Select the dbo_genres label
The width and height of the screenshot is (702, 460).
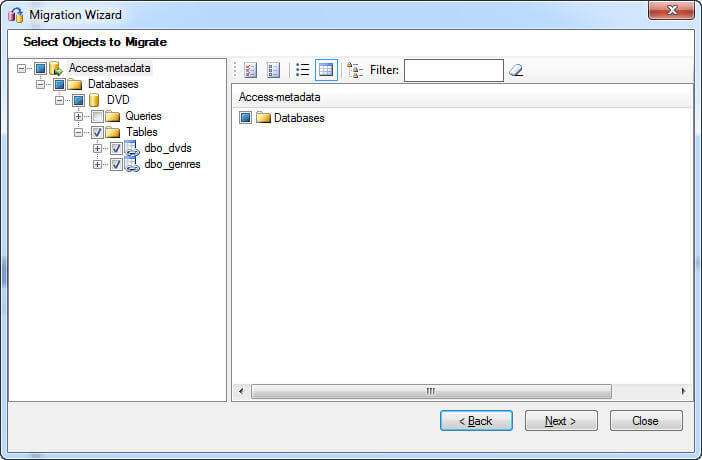pos(172,164)
